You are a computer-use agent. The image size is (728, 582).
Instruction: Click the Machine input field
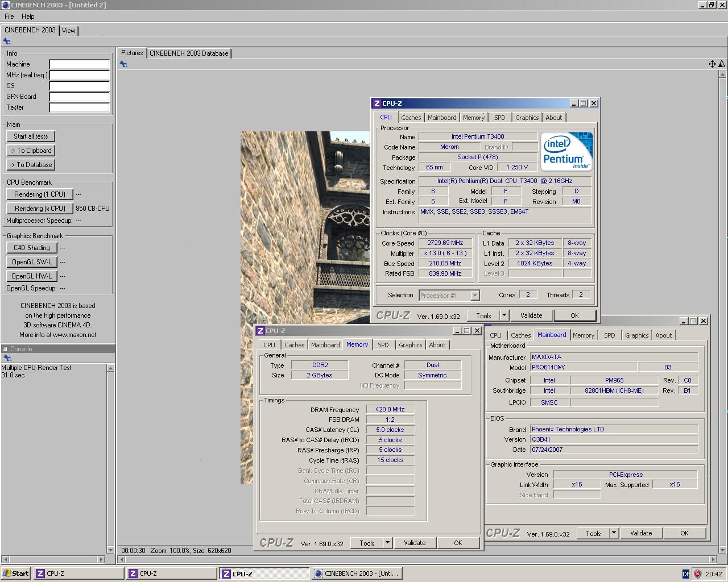(79, 64)
